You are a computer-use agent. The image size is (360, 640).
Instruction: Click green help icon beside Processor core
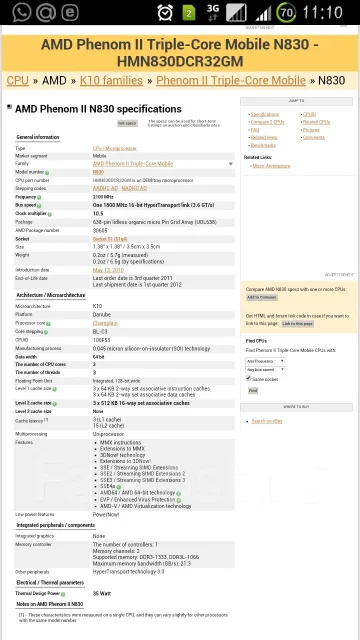click(x=48, y=324)
